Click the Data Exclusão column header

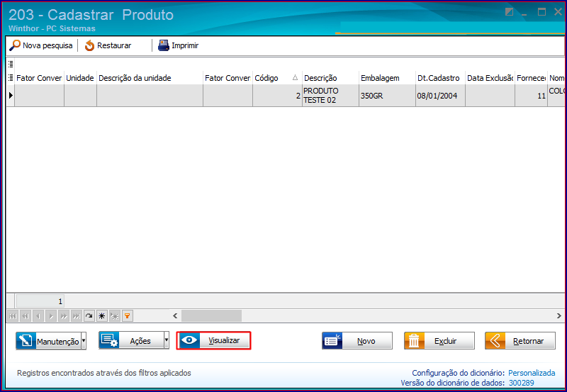pyautogui.click(x=490, y=78)
